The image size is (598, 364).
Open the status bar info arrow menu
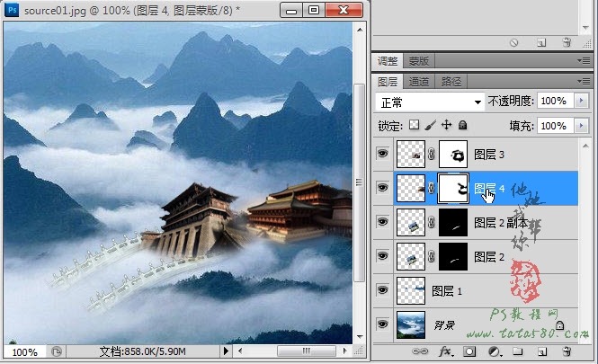pyautogui.click(x=226, y=351)
